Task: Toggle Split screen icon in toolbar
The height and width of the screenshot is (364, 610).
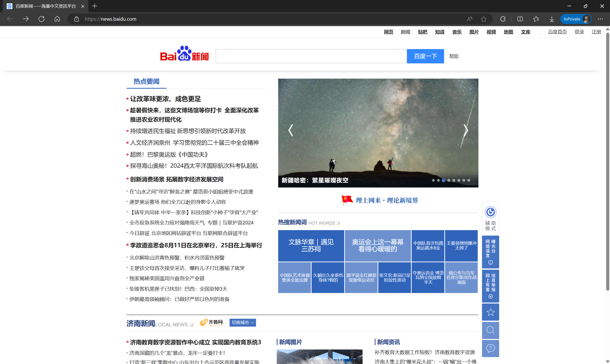Action: [x=520, y=19]
